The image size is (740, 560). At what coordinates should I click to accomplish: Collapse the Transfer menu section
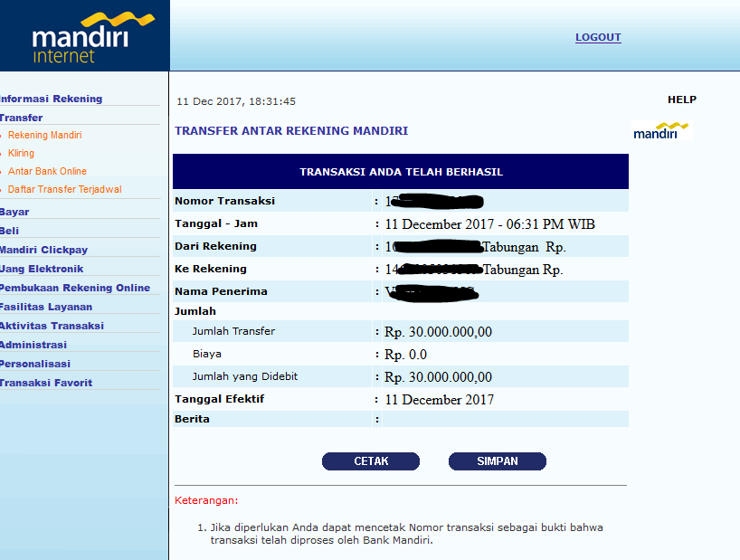(22, 118)
